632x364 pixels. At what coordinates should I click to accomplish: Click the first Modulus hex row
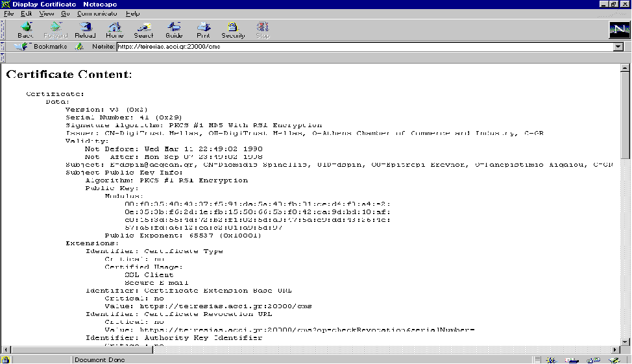257,204
